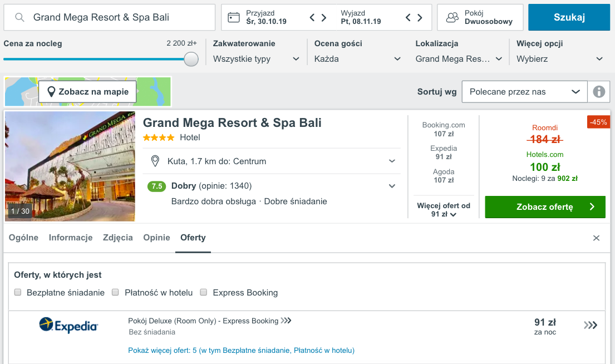Click the green Zobacz ofertę button
The image size is (615, 364).
click(545, 206)
